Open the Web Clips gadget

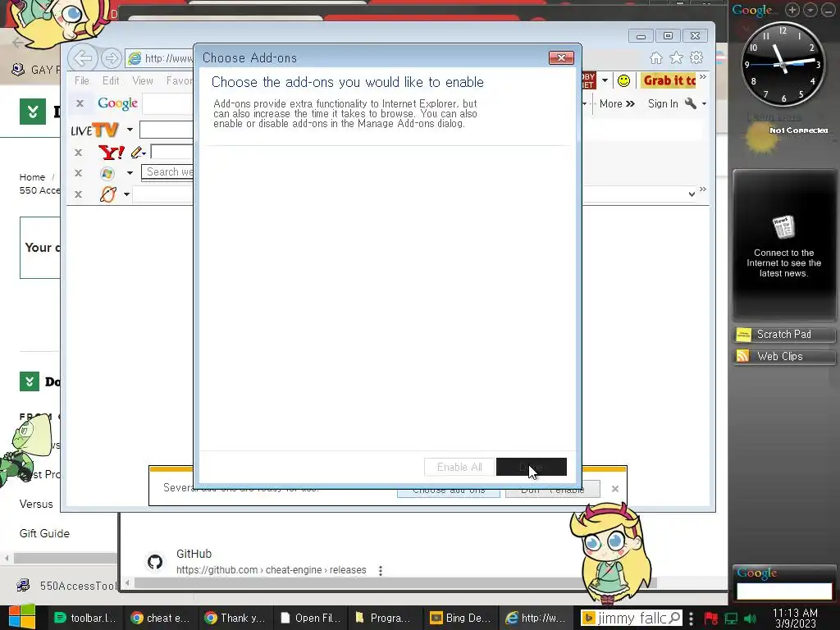[783, 357]
